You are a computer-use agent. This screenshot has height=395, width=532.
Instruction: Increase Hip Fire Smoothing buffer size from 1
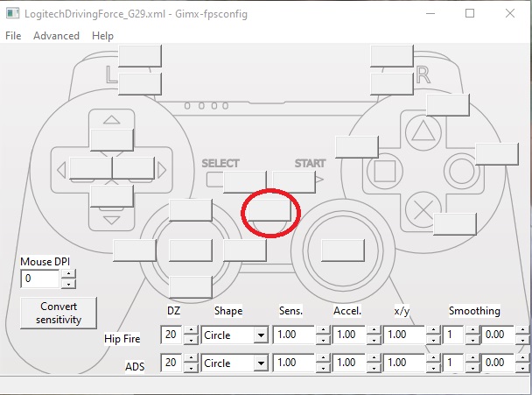[472, 330]
